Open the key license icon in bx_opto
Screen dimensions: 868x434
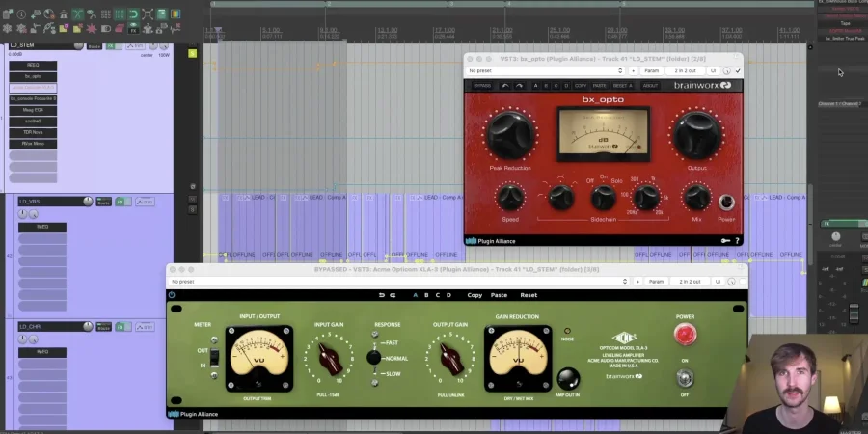click(x=725, y=241)
